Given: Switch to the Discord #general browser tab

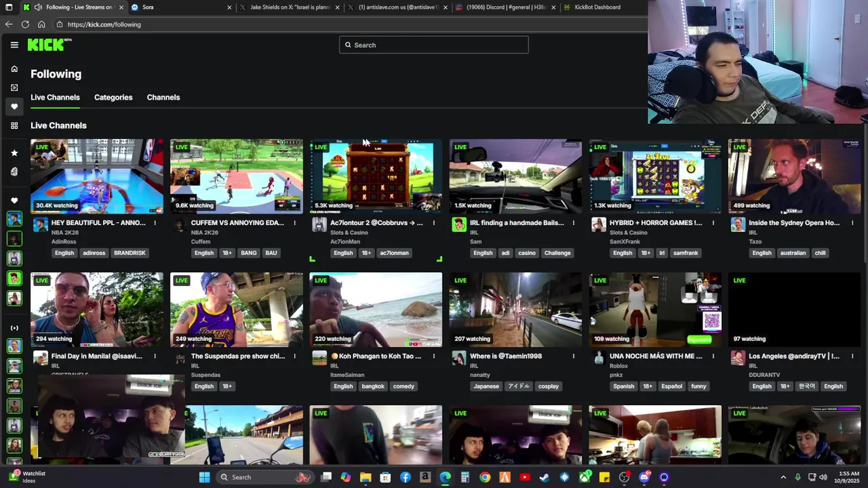Looking at the screenshot, I should (x=505, y=7).
